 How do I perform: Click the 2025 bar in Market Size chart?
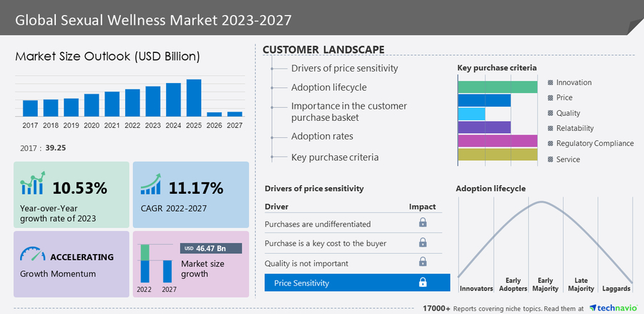coord(193,98)
